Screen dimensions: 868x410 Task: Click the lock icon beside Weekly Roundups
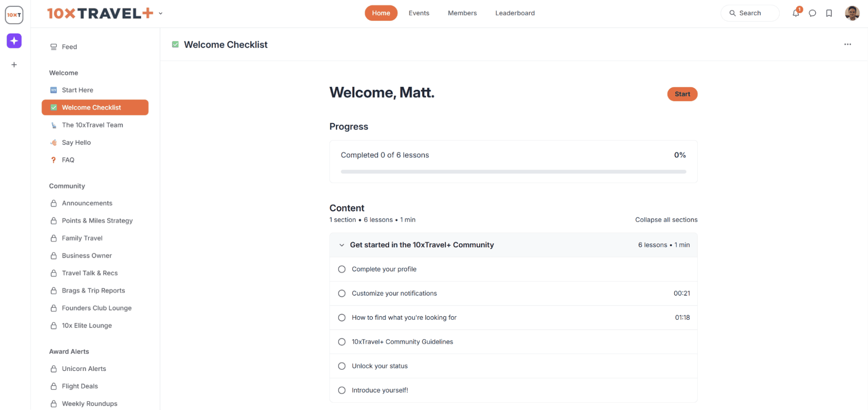[x=53, y=403]
